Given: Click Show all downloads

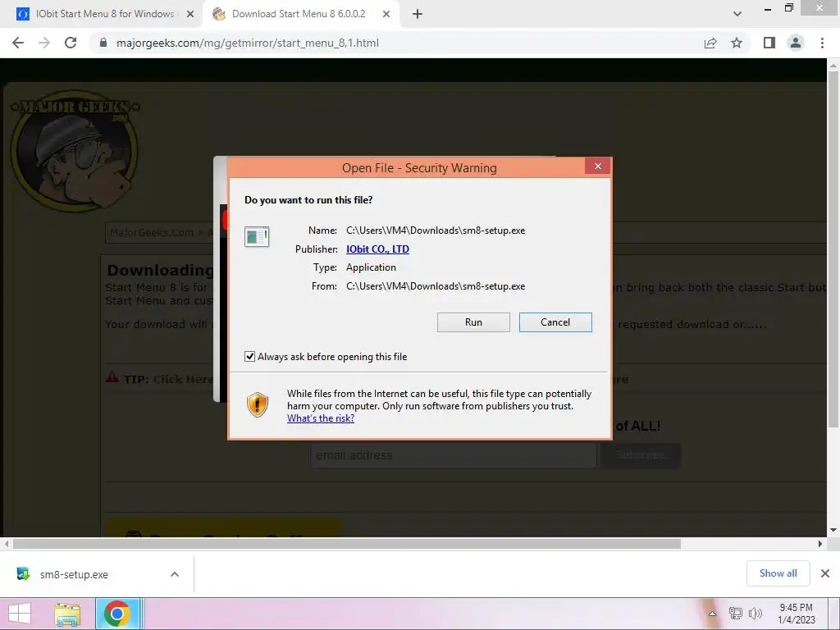Looking at the screenshot, I should click(778, 573).
